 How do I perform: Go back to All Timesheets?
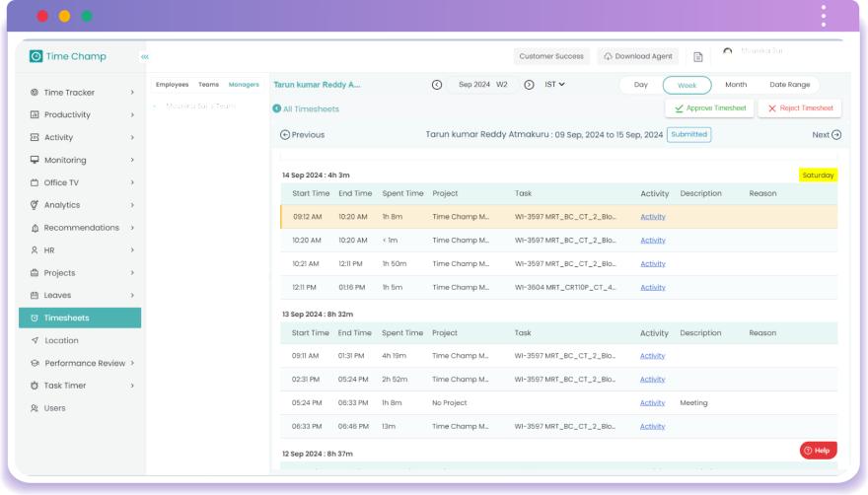(x=306, y=109)
